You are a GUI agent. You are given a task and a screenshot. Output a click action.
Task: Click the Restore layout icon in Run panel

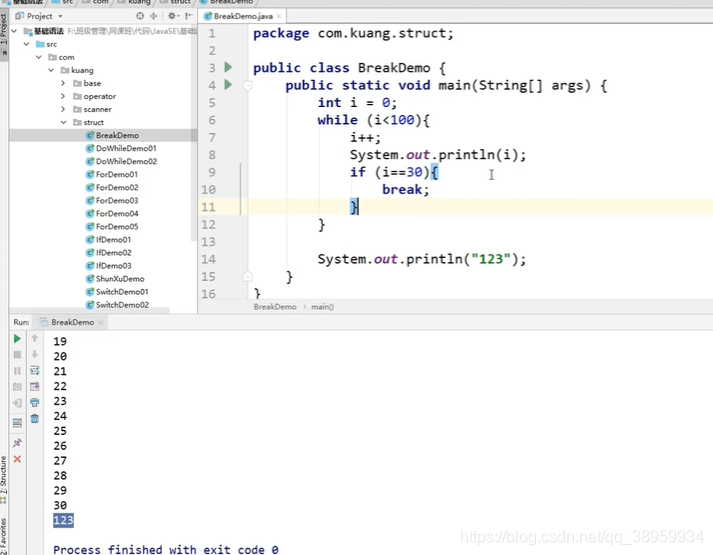(17, 423)
